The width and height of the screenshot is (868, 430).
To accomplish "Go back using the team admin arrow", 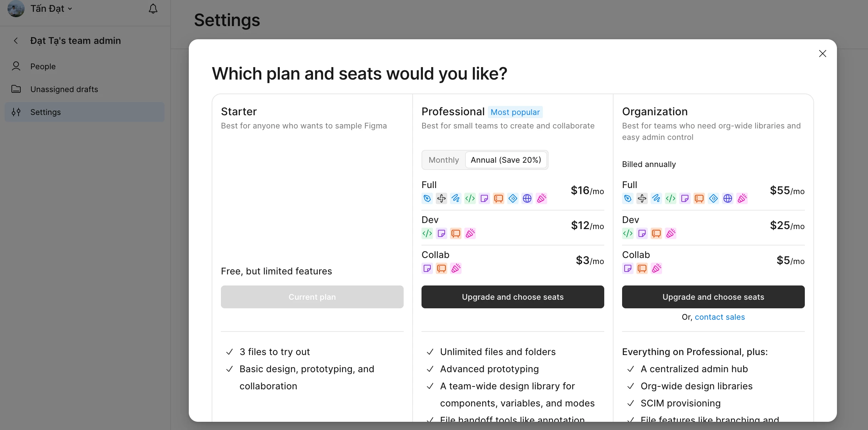I will pos(16,41).
